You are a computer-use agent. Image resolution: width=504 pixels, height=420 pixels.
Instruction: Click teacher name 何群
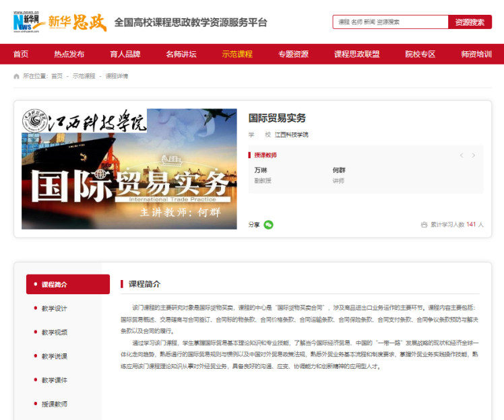point(338,170)
